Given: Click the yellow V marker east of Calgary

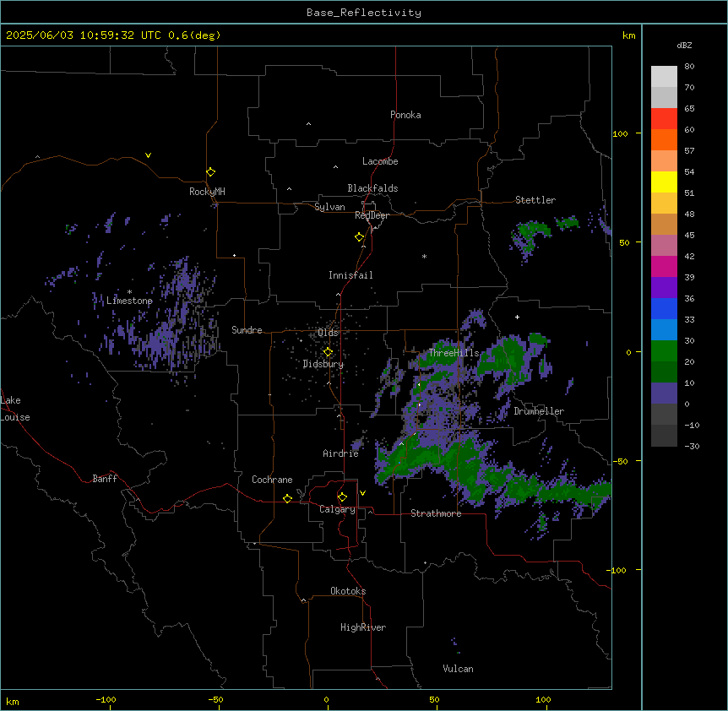Looking at the screenshot, I should 362,493.
